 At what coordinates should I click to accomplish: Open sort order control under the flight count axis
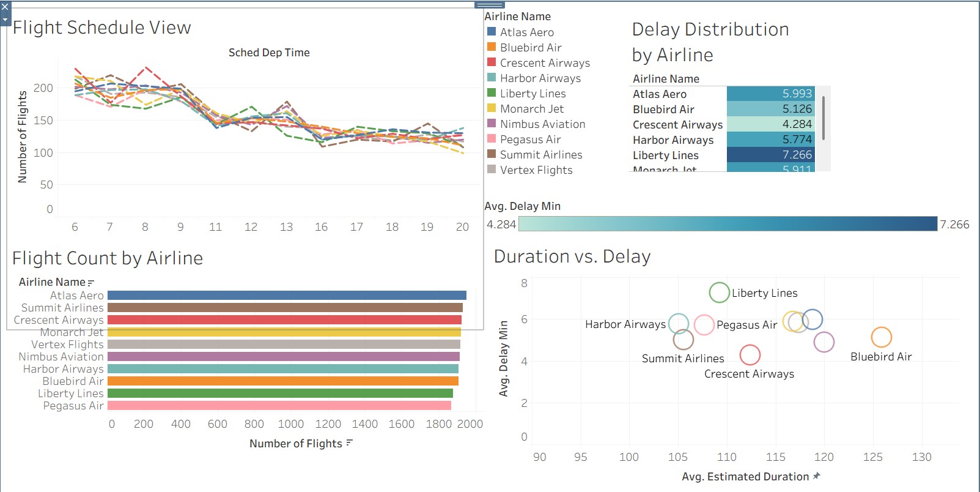(x=348, y=443)
